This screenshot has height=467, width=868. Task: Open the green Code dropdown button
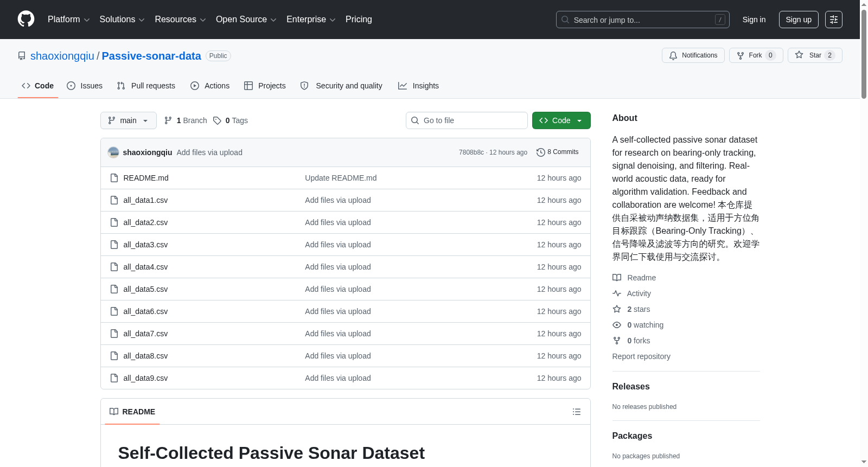561,120
